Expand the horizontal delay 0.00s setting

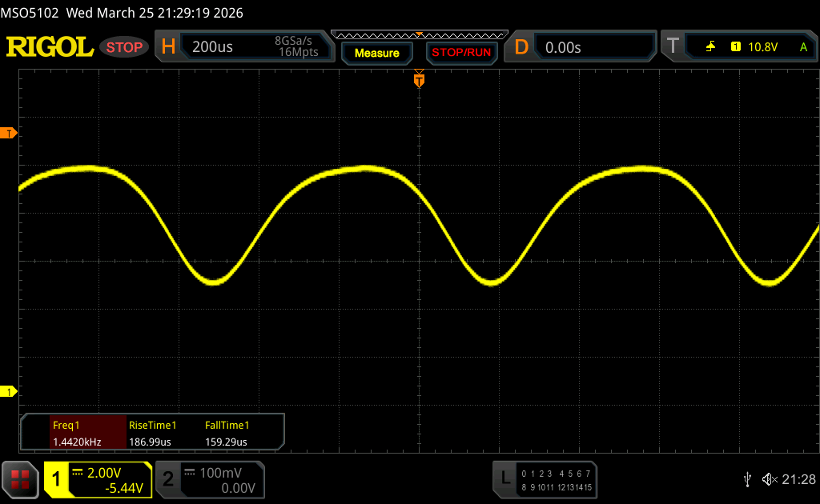593,47
